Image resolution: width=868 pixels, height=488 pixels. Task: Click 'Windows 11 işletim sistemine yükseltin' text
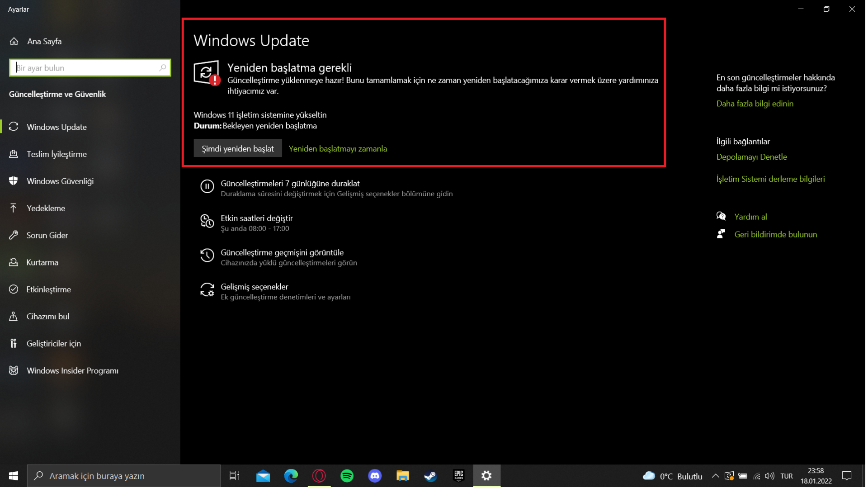coord(261,115)
